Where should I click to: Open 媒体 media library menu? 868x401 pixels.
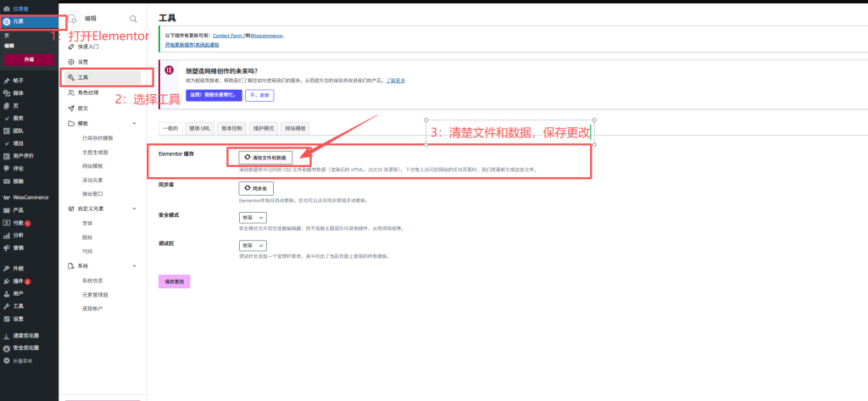click(19, 93)
